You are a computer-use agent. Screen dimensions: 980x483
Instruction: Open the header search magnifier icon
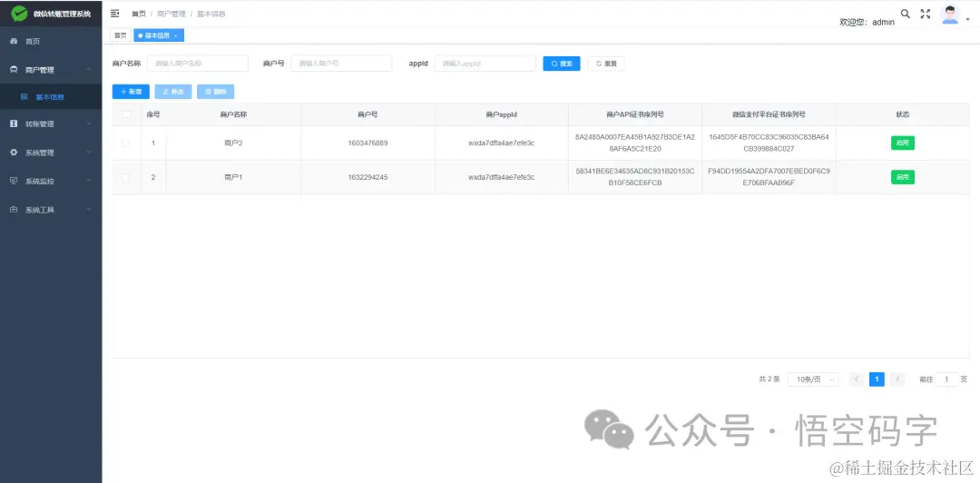coord(905,13)
